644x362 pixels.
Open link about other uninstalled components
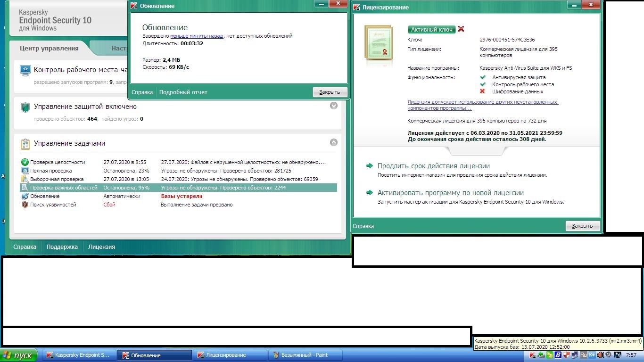[483, 105]
